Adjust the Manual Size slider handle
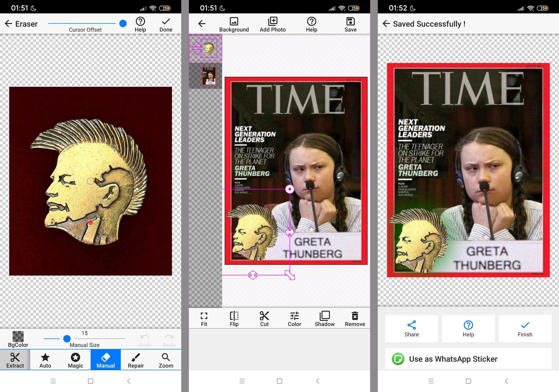559x392 pixels. (x=67, y=339)
